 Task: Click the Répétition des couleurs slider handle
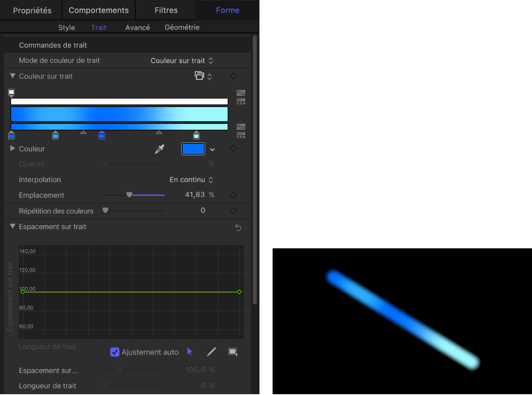pos(105,210)
